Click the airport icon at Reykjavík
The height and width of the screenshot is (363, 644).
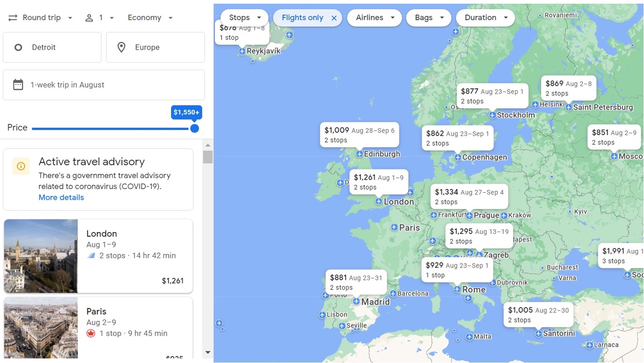coord(242,51)
